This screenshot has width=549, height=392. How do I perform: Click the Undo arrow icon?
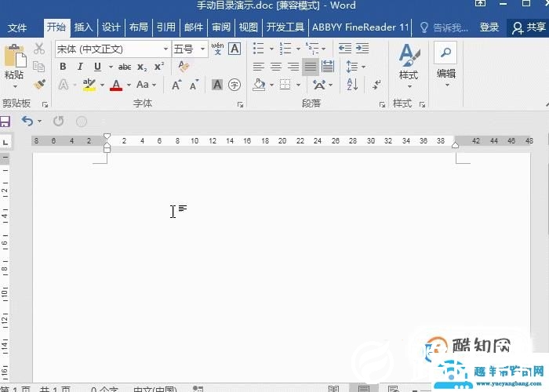[x=27, y=122]
